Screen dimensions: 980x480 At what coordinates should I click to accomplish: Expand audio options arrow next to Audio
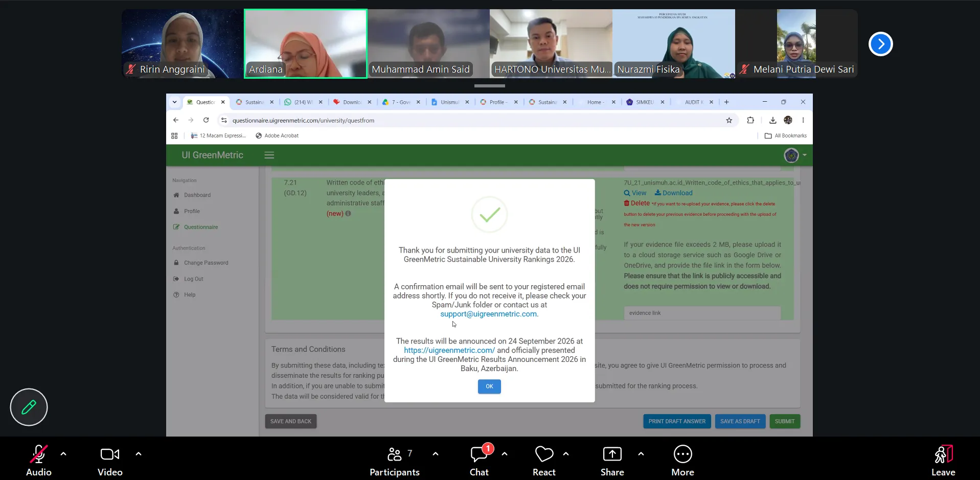[x=63, y=453]
